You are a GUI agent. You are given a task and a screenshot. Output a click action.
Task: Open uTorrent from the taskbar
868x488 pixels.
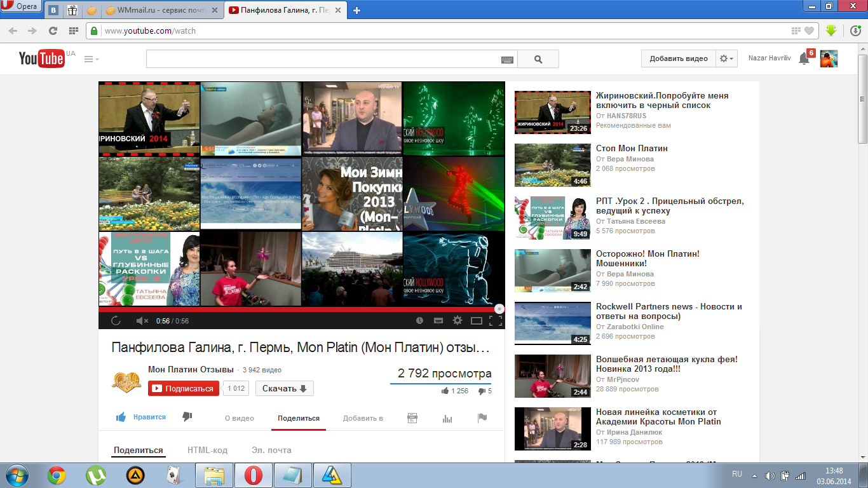pyautogui.click(x=96, y=475)
